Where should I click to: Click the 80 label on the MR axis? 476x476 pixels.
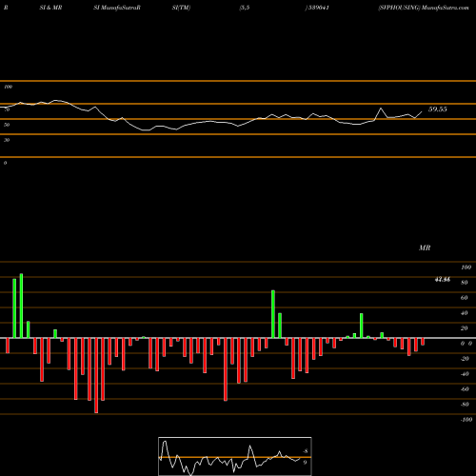(x=464, y=283)
